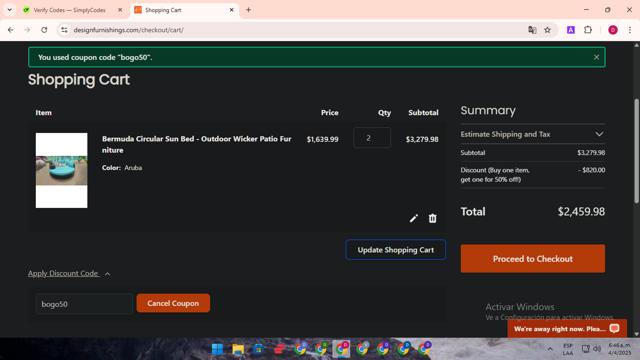The height and width of the screenshot is (360, 640).
Task: Click the Color: Aruba option text
Action: coord(122,168)
